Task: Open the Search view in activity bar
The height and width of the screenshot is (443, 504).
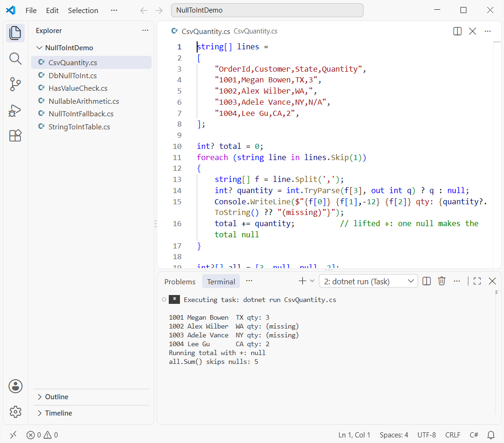Action: pyautogui.click(x=15, y=59)
